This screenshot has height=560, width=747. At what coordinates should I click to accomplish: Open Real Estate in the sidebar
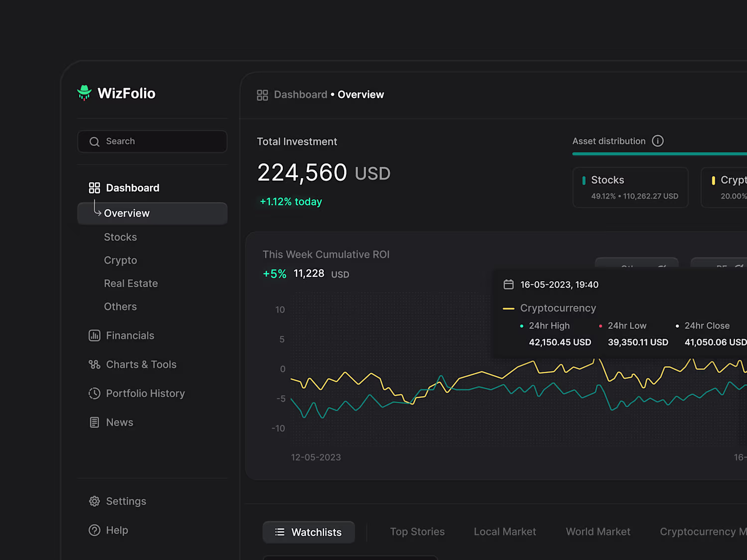[x=131, y=283]
